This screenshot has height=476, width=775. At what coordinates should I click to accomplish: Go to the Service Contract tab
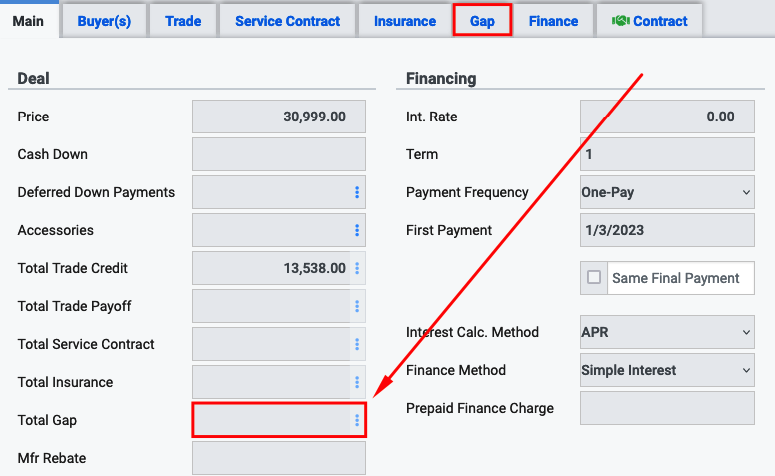pos(288,21)
